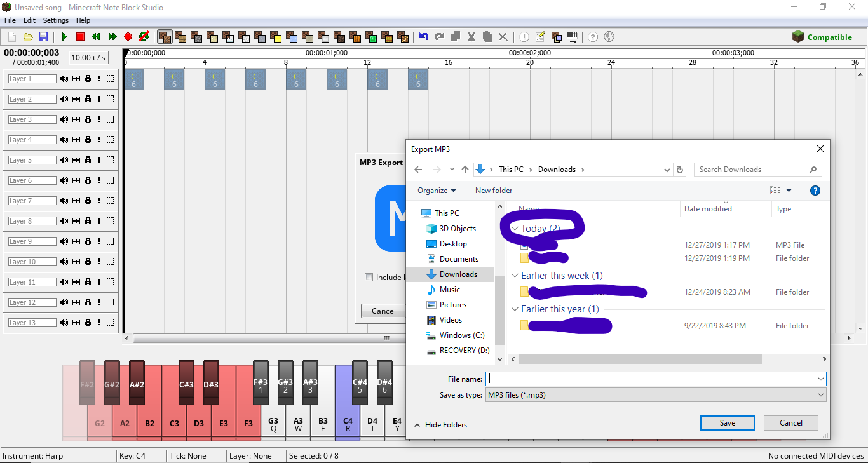Create a New folder in the dialog
868x463 pixels.
click(x=494, y=190)
